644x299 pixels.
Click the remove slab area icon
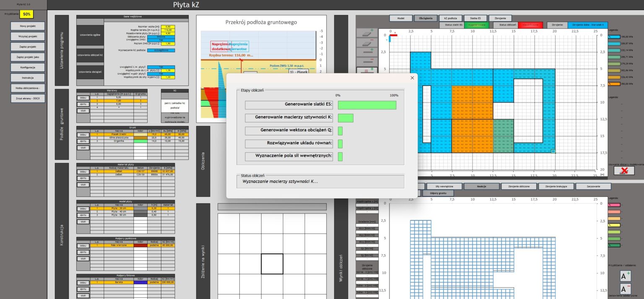[366, 43]
